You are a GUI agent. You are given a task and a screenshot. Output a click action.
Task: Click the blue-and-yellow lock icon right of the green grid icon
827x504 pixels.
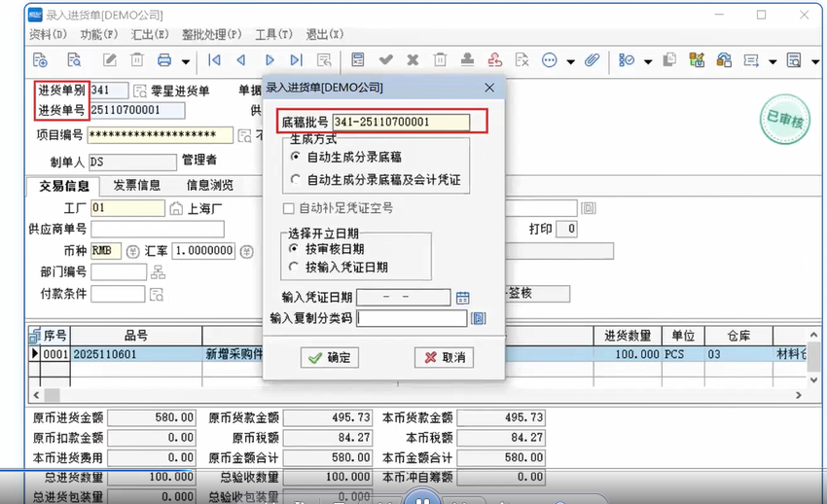(x=724, y=60)
